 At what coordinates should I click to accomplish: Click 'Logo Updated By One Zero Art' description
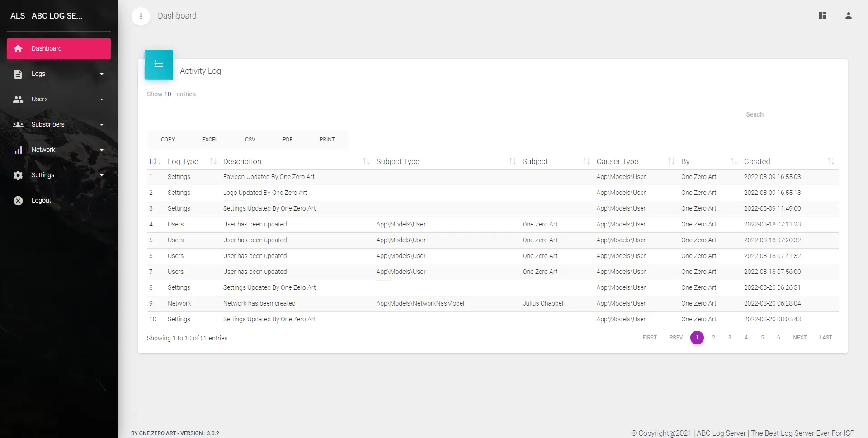[x=265, y=193]
